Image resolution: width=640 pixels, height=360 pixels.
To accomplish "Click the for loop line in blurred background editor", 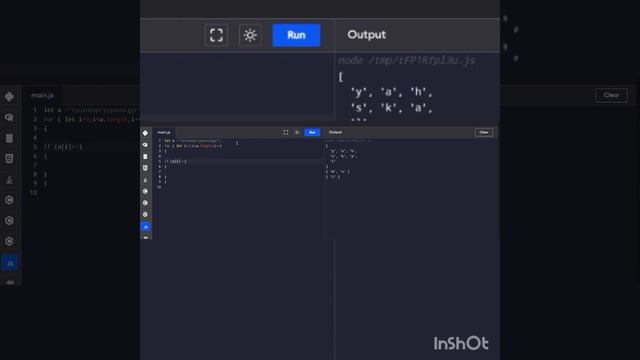I will pyautogui.click(x=91, y=119).
